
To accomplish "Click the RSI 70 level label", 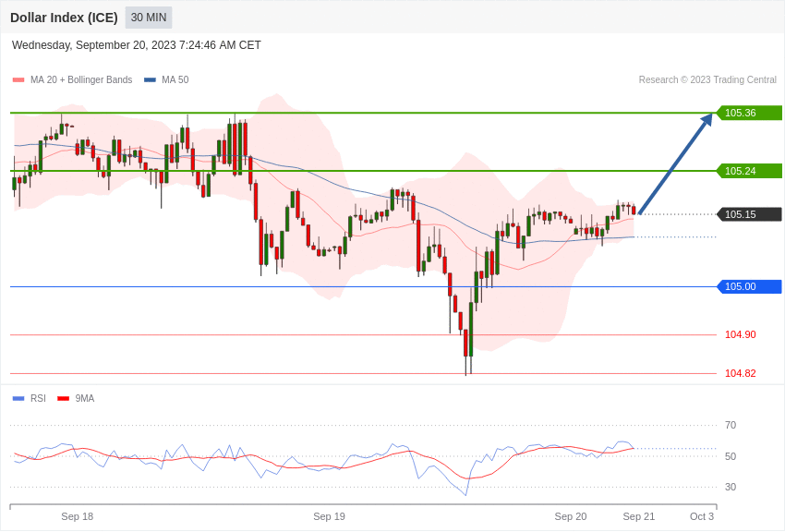I will [x=731, y=425].
